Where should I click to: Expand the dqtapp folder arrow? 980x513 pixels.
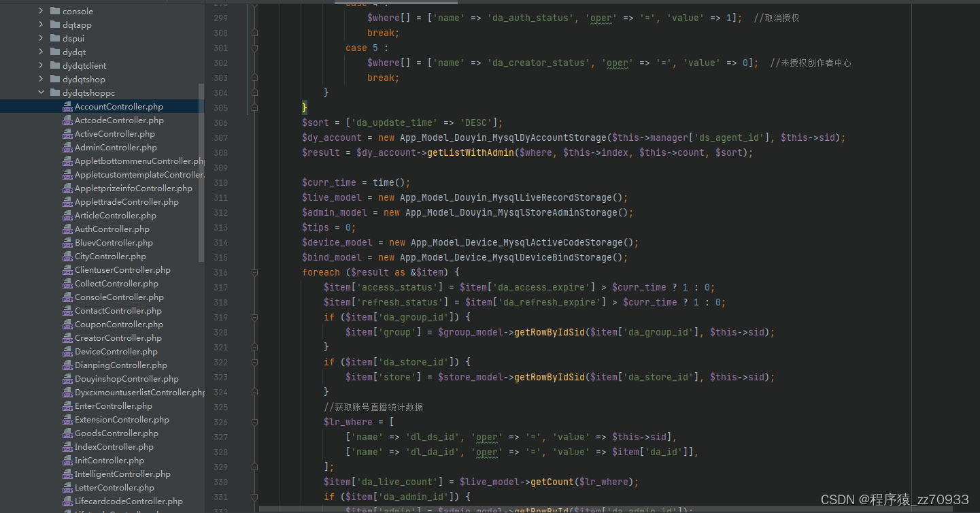pos(41,24)
